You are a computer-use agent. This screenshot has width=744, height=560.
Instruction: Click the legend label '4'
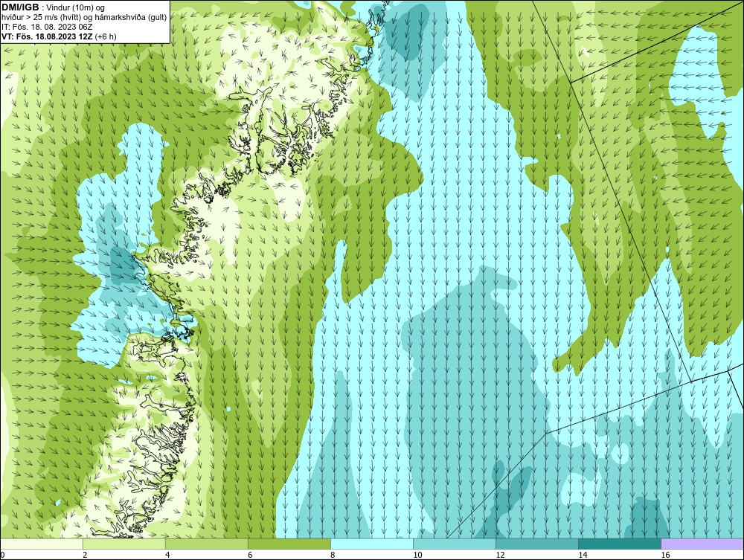click(x=167, y=555)
